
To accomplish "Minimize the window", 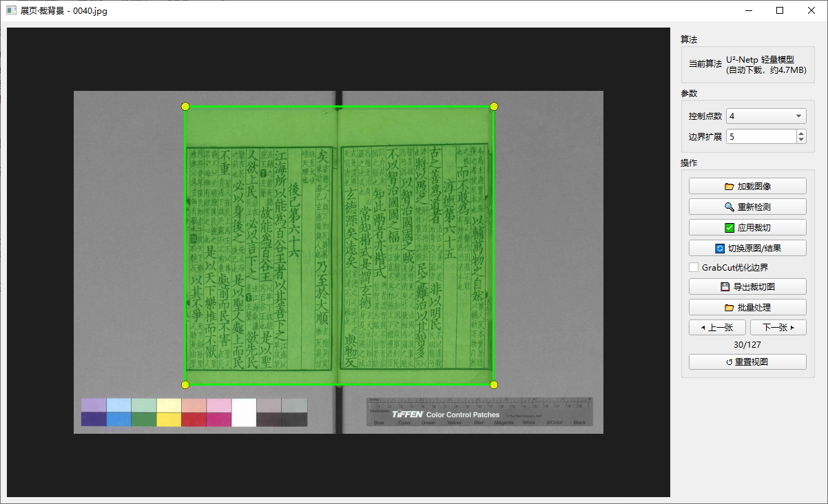I will (748, 10).
